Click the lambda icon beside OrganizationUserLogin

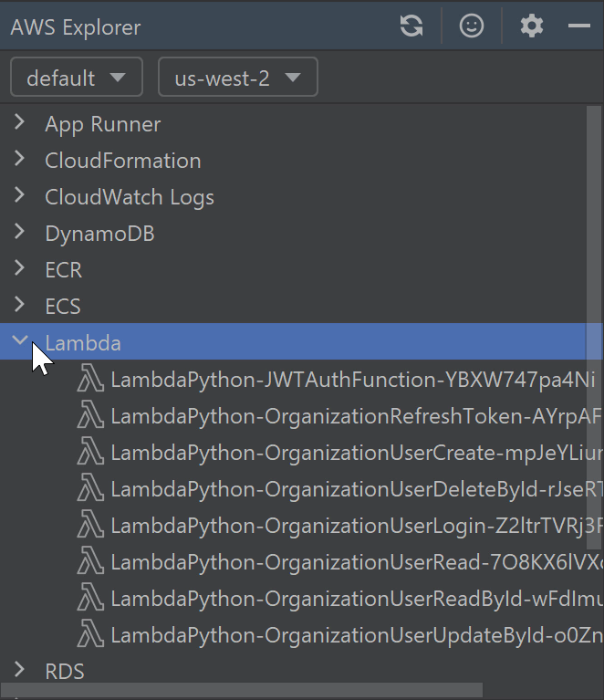point(91,526)
